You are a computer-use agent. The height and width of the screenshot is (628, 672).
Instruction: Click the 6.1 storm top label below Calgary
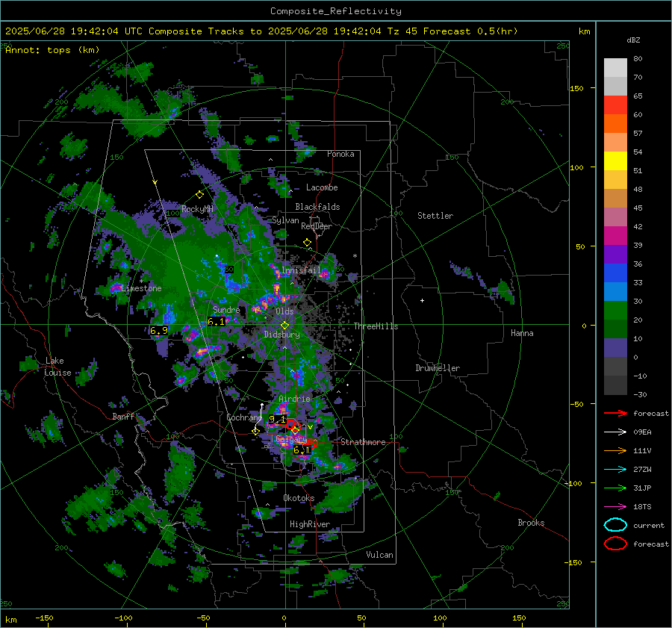pyautogui.click(x=302, y=450)
